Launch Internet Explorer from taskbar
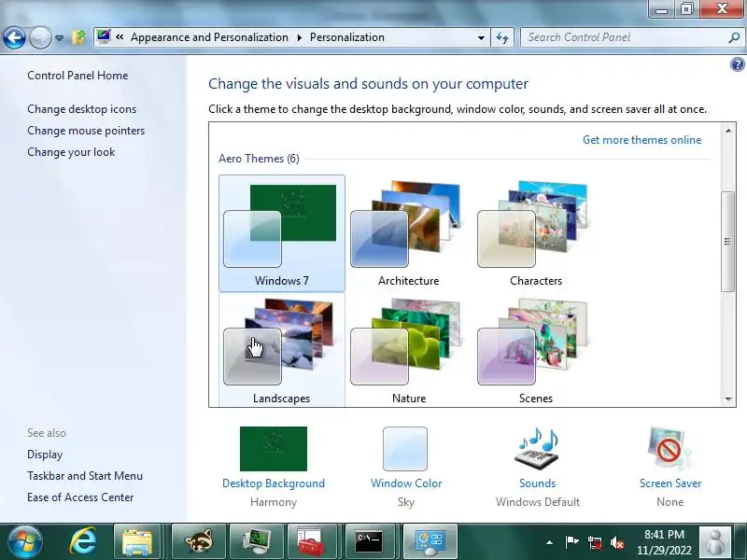Screen dimensions: 747x560 (83, 541)
